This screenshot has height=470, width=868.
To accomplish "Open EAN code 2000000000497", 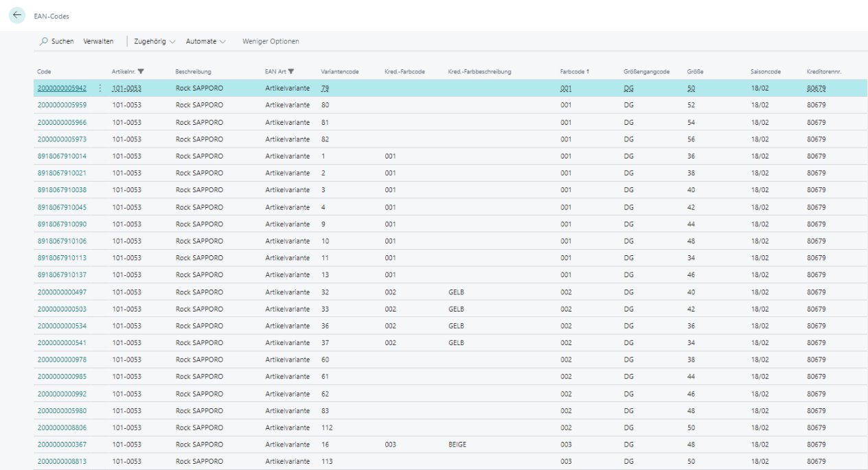I will [x=62, y=292].
